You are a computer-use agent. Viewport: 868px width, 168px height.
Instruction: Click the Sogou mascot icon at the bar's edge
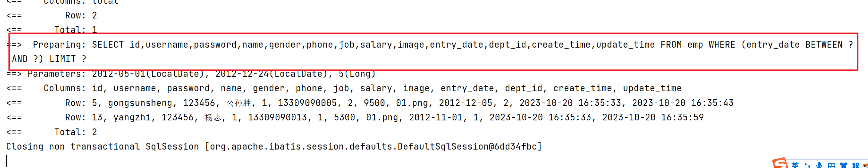[x=865, y=165]
